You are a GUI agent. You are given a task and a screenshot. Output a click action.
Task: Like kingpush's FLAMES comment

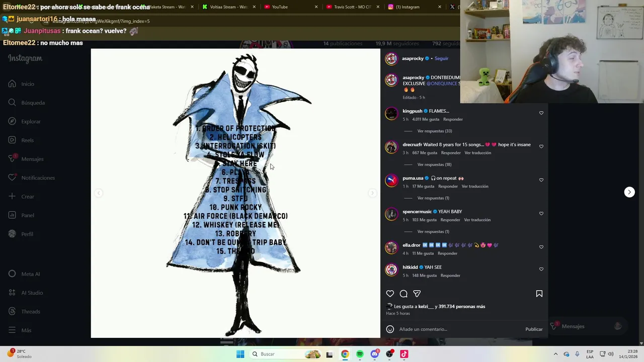click(x=541, y=113)
